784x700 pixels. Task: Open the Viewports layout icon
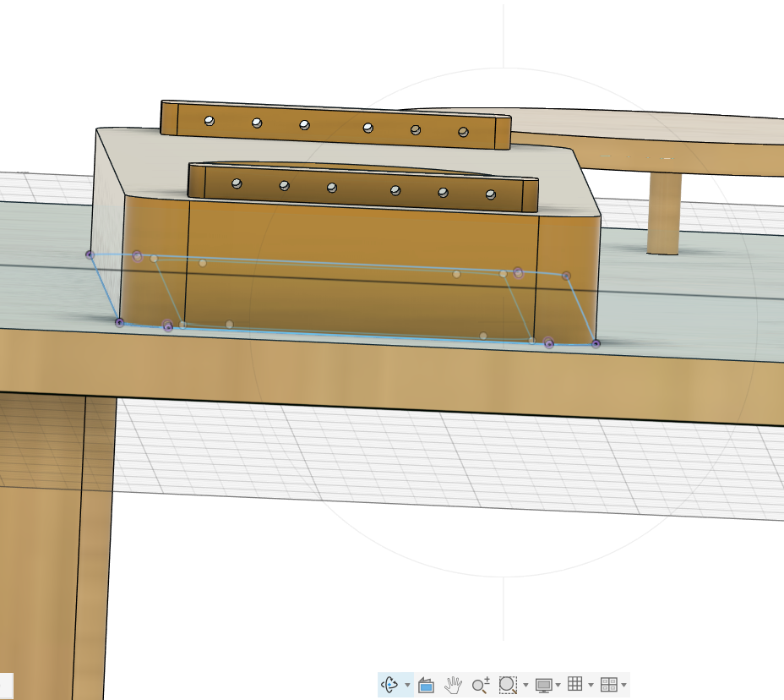tap(608, 685)
